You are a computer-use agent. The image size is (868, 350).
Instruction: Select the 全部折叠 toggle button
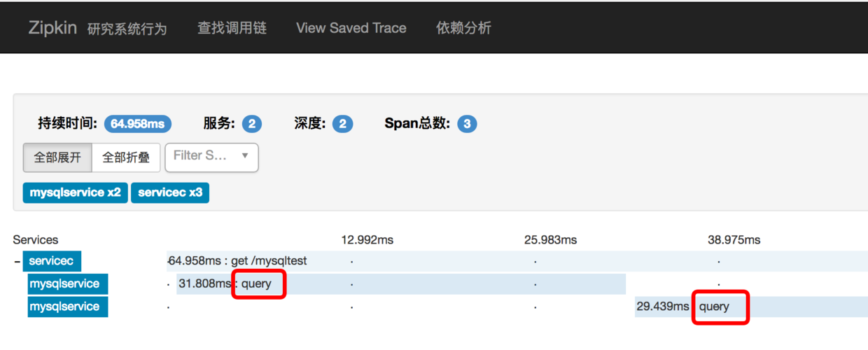click(x=126, y=157)
